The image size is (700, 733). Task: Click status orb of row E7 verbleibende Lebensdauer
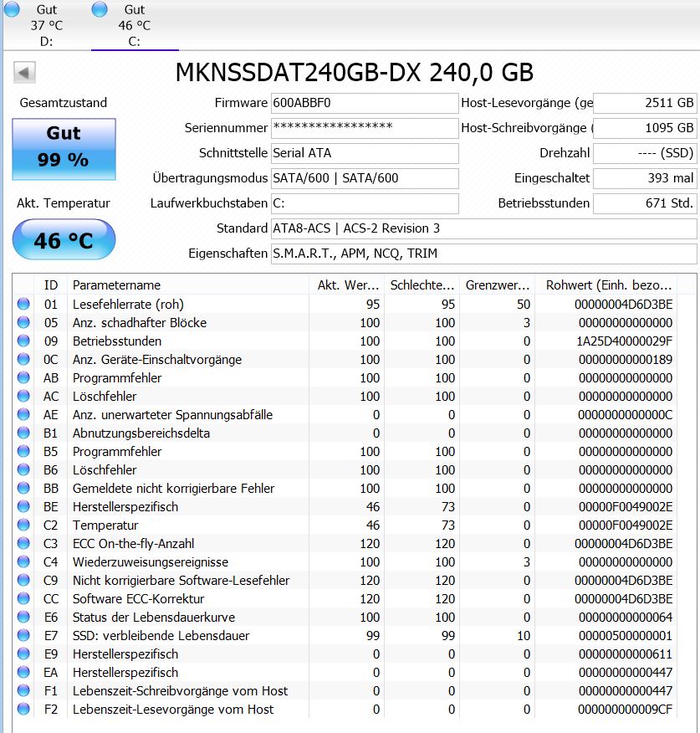[23, 635]
